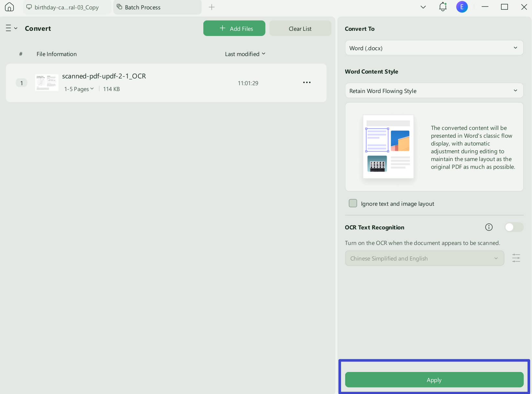Open the OCR Text Recognition info icon

pyautogui.click(x=489, y=227)
